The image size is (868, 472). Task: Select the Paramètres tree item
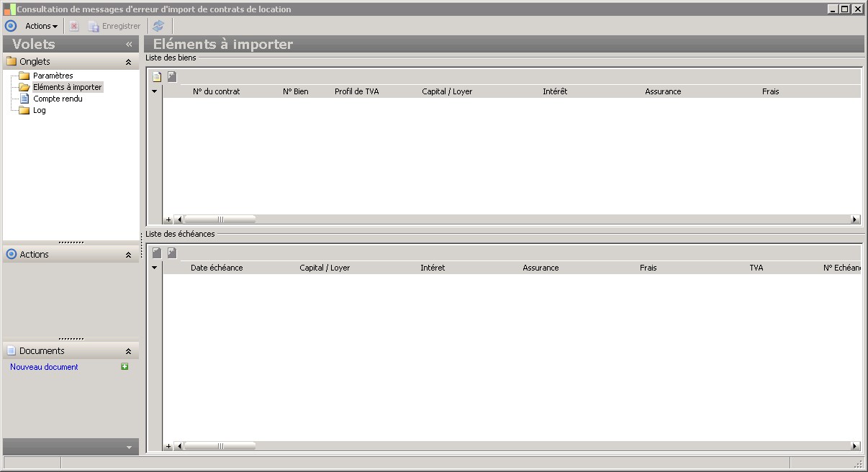pyautogui.click(x=53, y=76)
